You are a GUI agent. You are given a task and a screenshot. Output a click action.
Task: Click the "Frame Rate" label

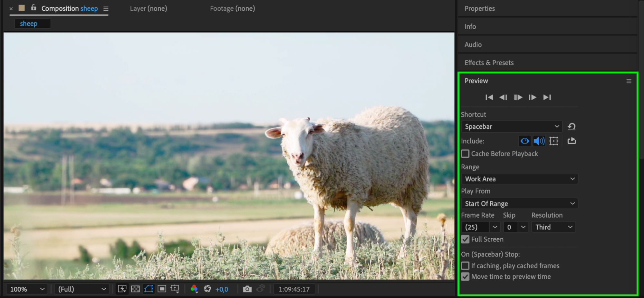click(x=478, y=215)
